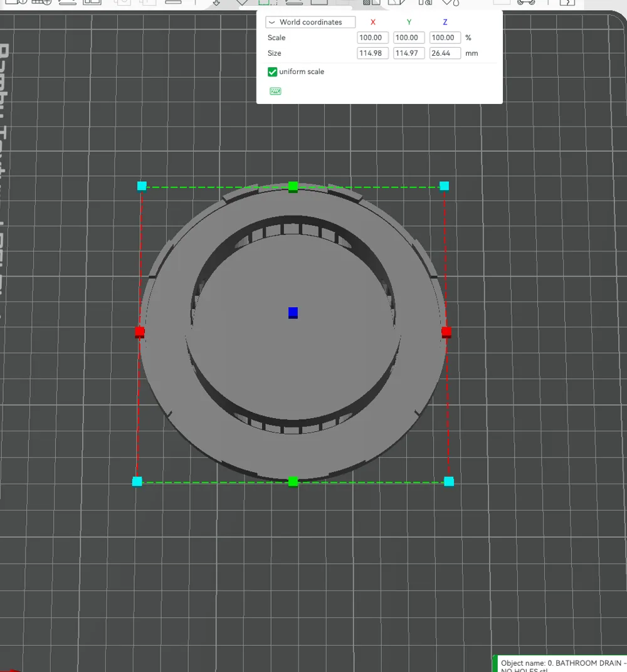Select the Scale Y percentage field
This screenshot has height=672, width=627.
point(408,38)
